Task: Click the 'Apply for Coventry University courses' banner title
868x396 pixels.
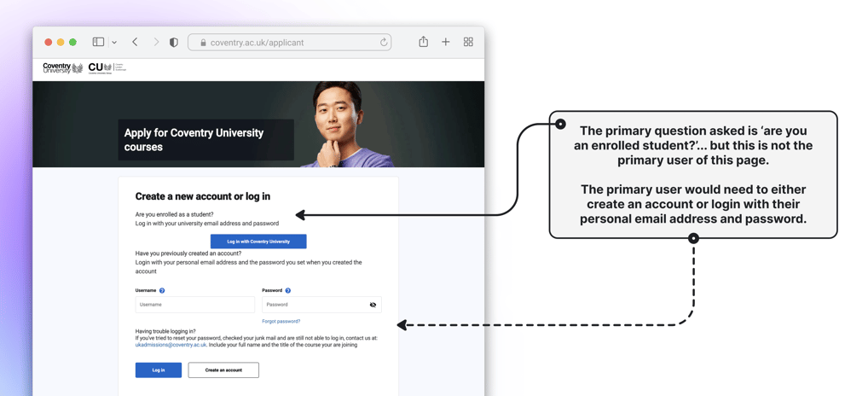Action: [194, 140]
